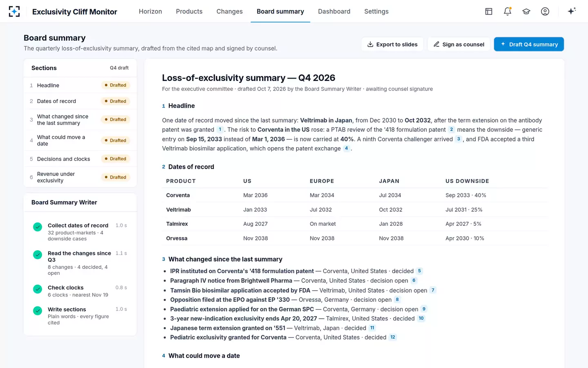Open the user account profile icon
The image size is (588, 368).
pyautogui.click(x=545, y=11)
